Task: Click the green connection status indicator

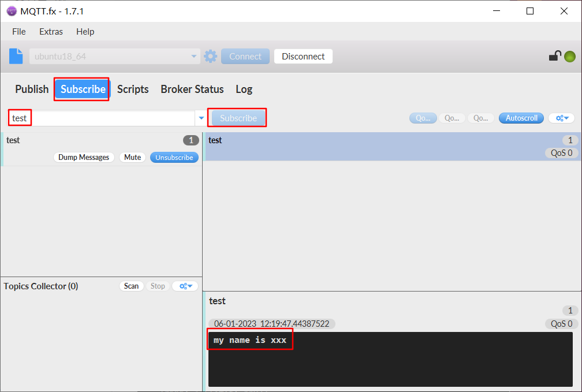Action: click(570, 56)
